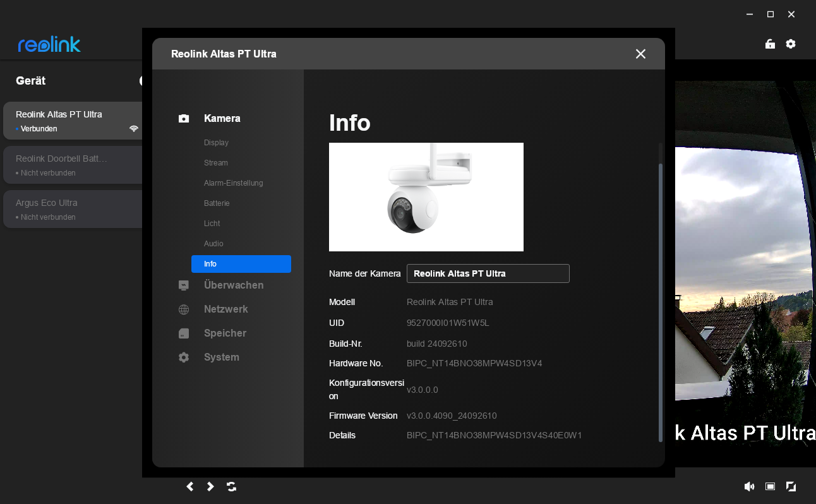Click the refresh cycle icon
Image resolution: width=816 pixels, height=504 pixels.
pyautogui.click(x=232, y=486)
